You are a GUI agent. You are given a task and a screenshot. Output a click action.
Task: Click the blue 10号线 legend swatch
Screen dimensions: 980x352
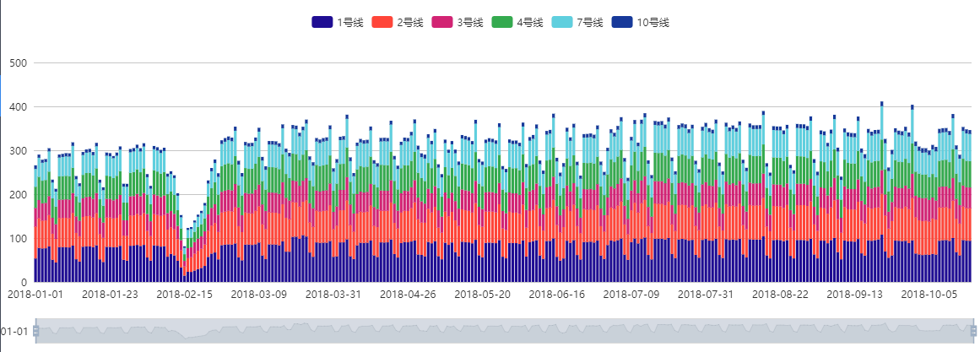click(621, 23)
